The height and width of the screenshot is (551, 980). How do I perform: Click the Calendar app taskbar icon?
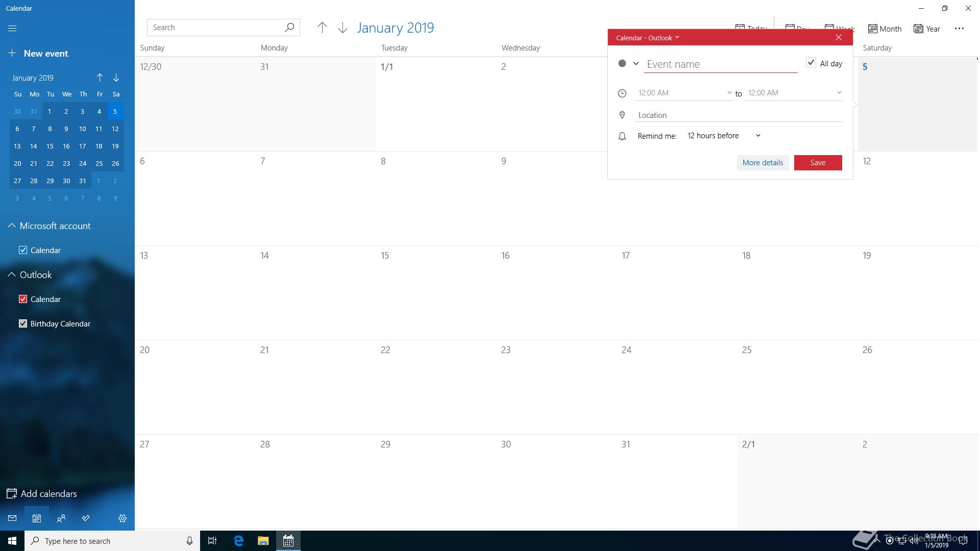[288, 541]
